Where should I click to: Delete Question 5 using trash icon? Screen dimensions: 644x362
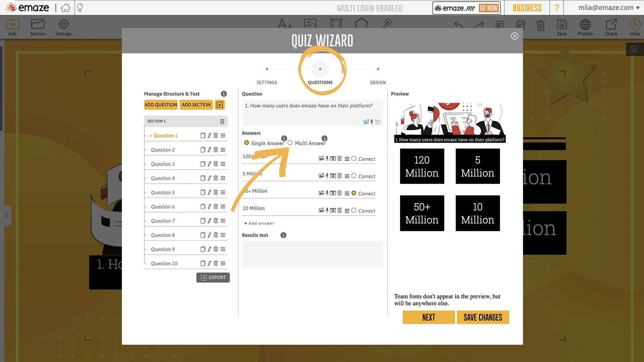pyautogui.click(x=216, y=192)
